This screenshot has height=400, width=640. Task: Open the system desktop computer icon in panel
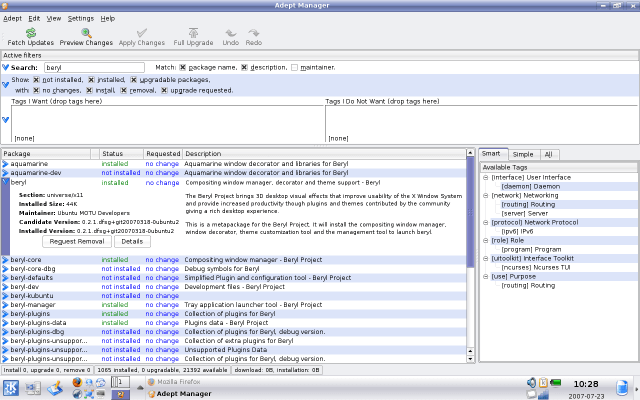(x=33, y=388)
